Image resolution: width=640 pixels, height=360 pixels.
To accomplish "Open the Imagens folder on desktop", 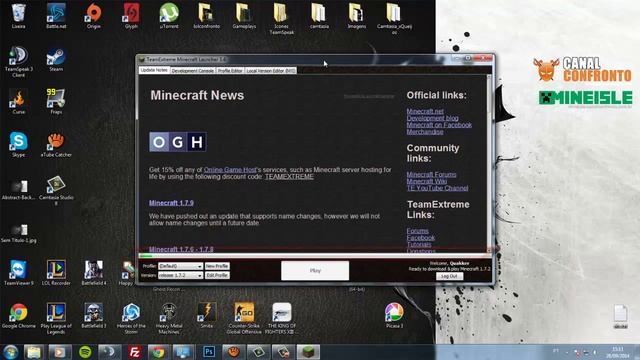I will point(356,16).
